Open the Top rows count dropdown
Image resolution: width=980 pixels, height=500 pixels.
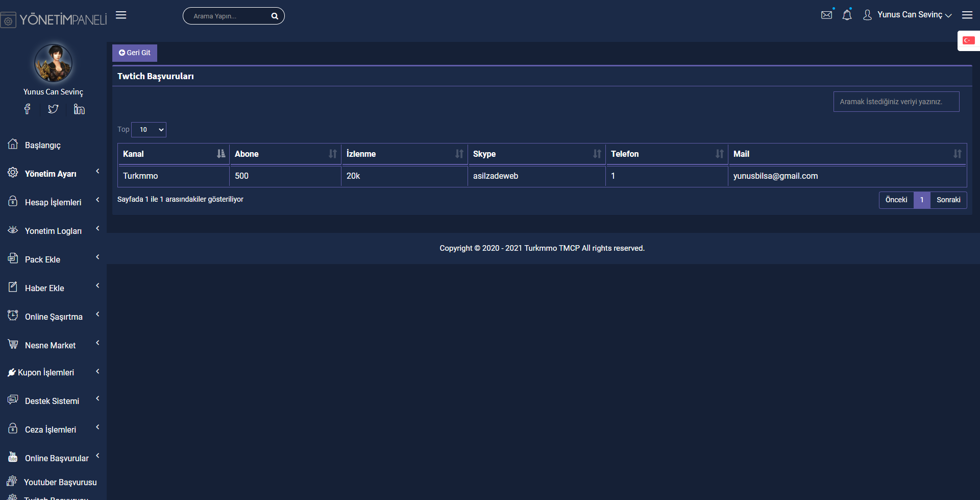pos(149,130)
